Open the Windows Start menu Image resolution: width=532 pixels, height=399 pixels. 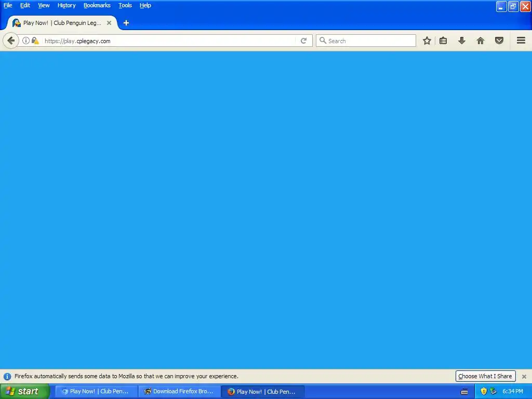[x=25, y=391]
